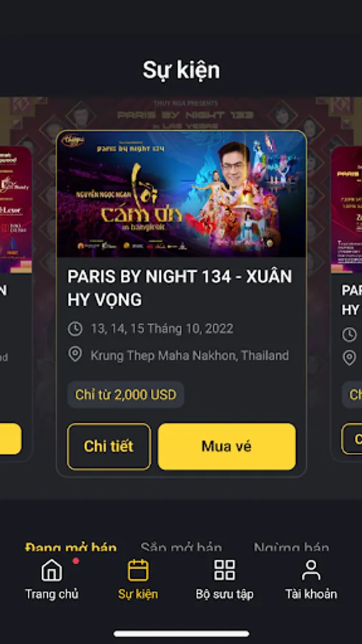Open the Paris By Night 134 poster
The height and width of the screenshot is (644, 362).
pos(182,194)
